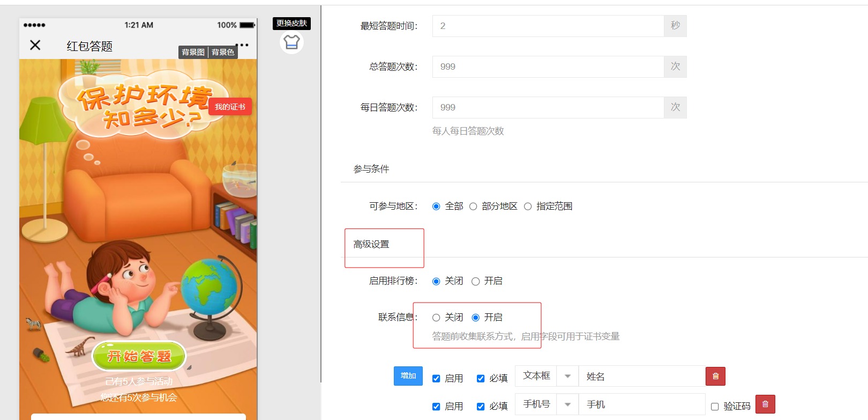Toggle 启用 checkbox in the 姓名 row
This screenshot has width=868, height=420.
tap(436, 379)
